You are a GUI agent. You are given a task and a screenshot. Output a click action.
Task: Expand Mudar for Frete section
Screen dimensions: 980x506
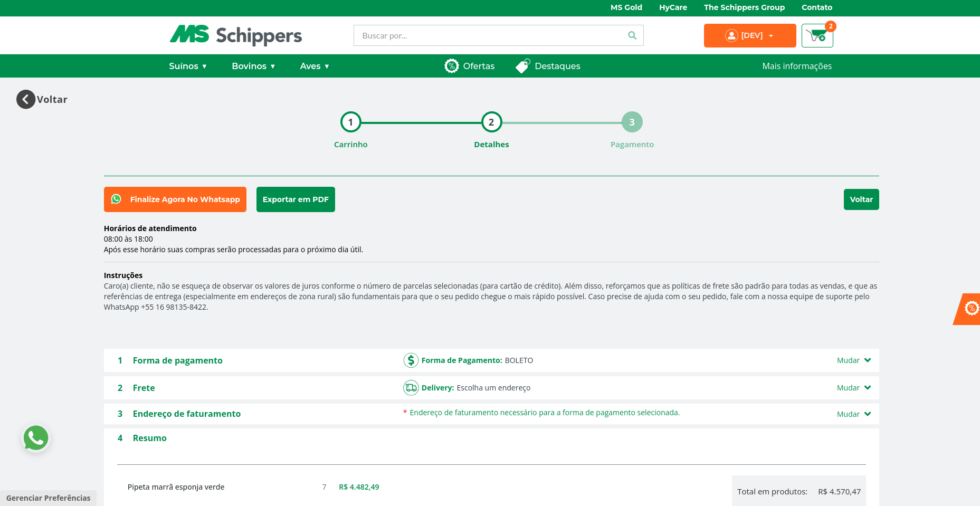[x=853, y=388]
